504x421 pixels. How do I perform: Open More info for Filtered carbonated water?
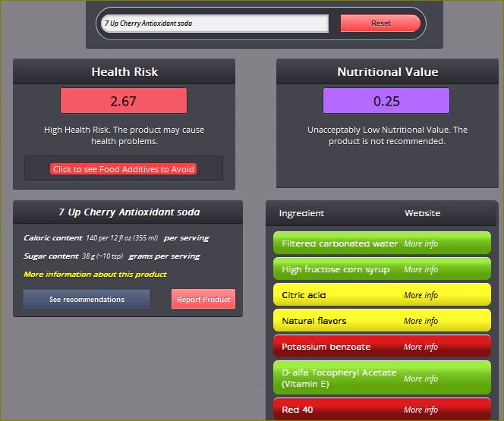click(421, 243)
